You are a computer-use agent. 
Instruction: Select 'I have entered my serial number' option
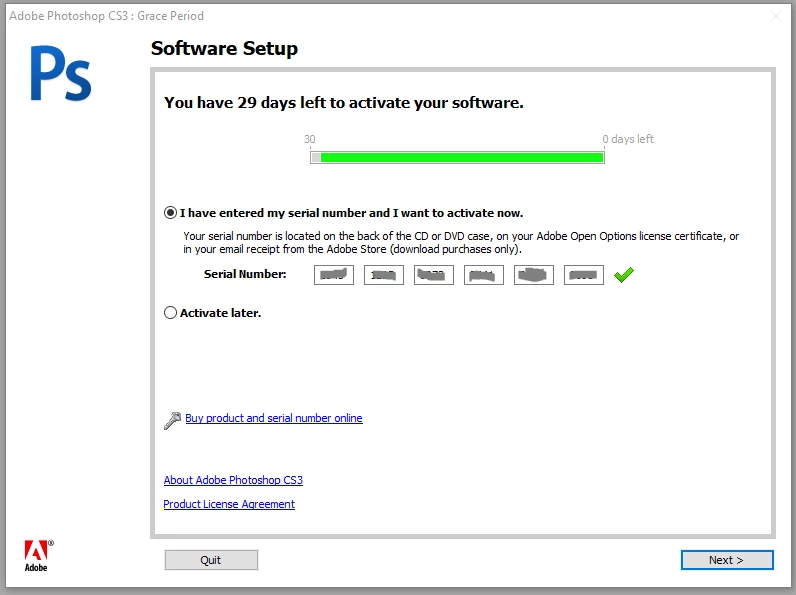pyautogui.click(x=171, y=213)
